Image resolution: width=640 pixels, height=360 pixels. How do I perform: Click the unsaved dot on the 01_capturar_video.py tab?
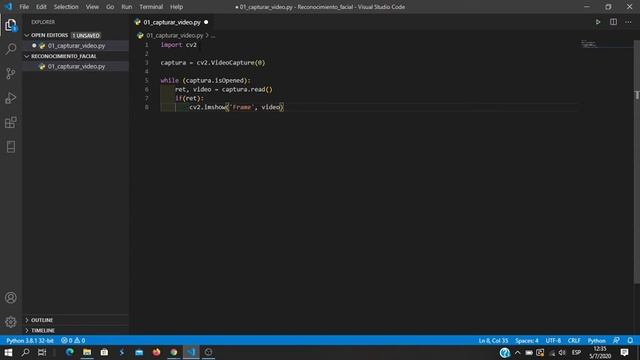tap(206, 22)
